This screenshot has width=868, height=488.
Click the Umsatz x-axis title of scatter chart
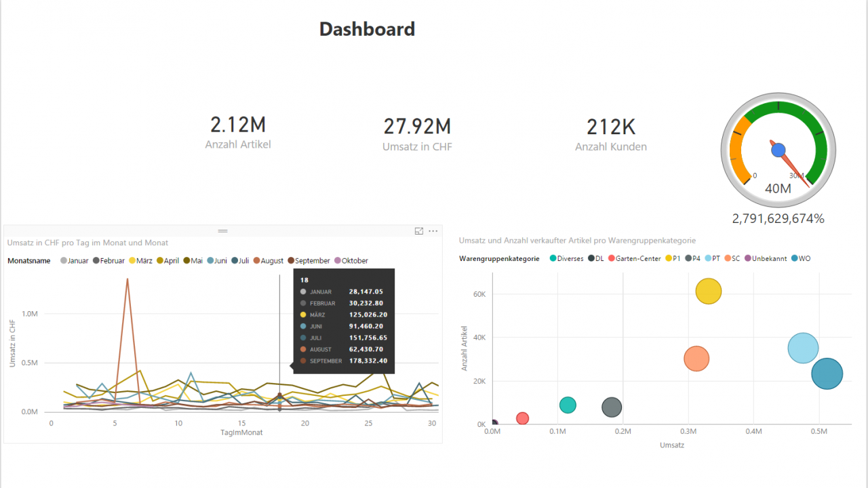672,445
